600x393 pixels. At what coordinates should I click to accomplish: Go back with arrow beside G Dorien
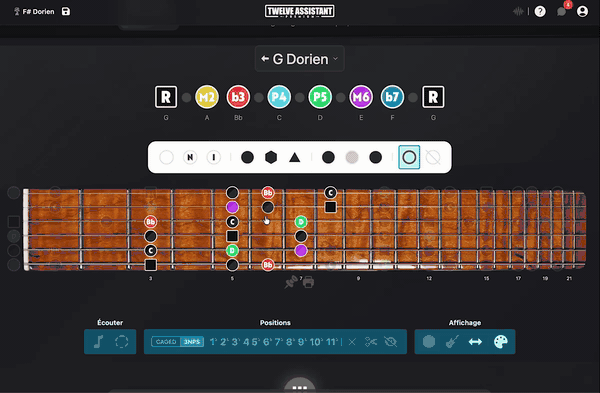click(265, 59)
